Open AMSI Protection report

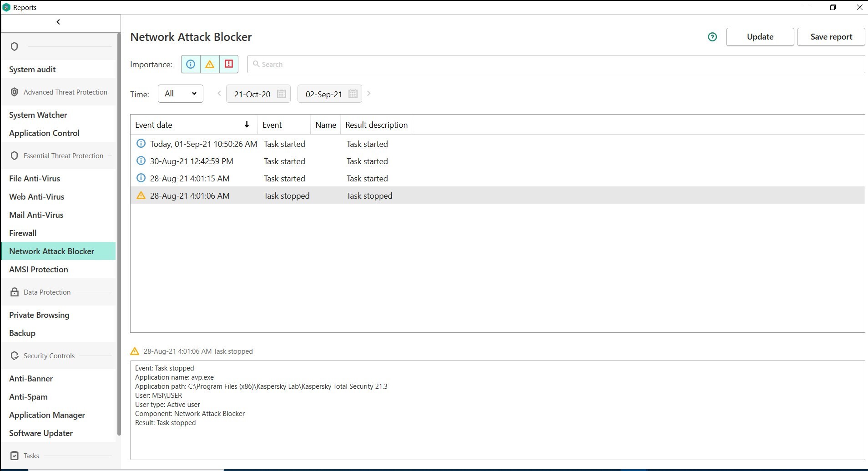click(x=58, y=269)
